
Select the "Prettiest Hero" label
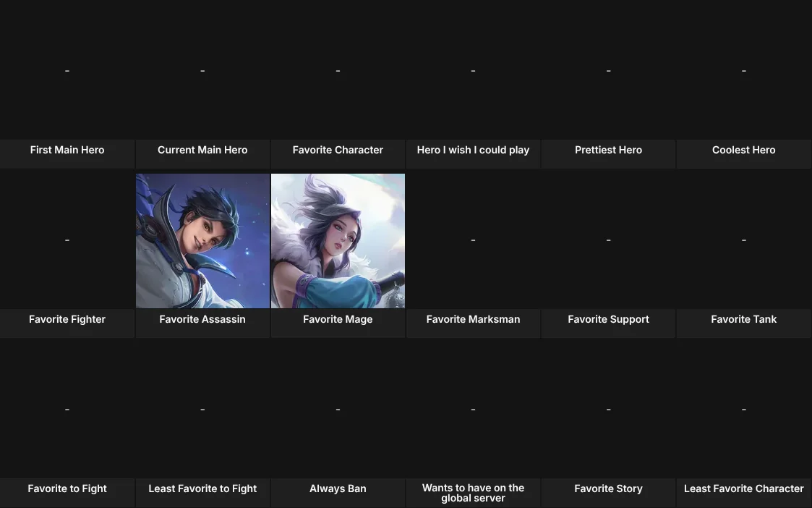tap(609, 150)
